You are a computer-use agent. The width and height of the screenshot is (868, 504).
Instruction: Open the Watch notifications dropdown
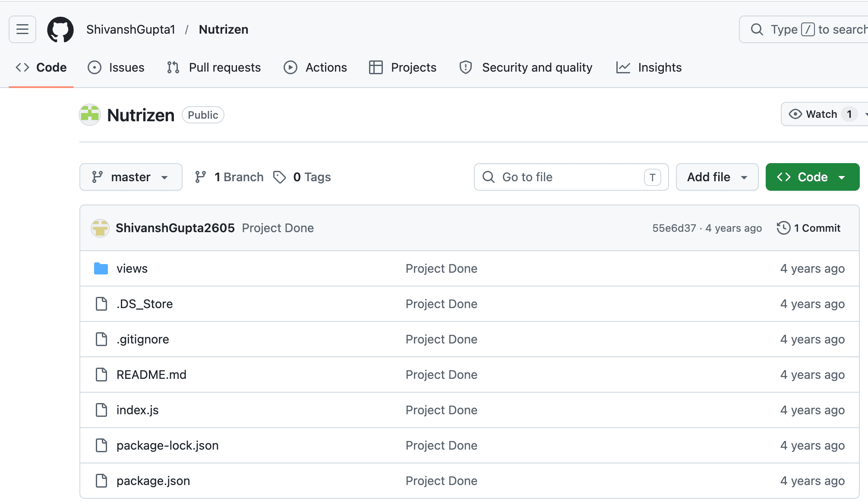tap(824, 114)
